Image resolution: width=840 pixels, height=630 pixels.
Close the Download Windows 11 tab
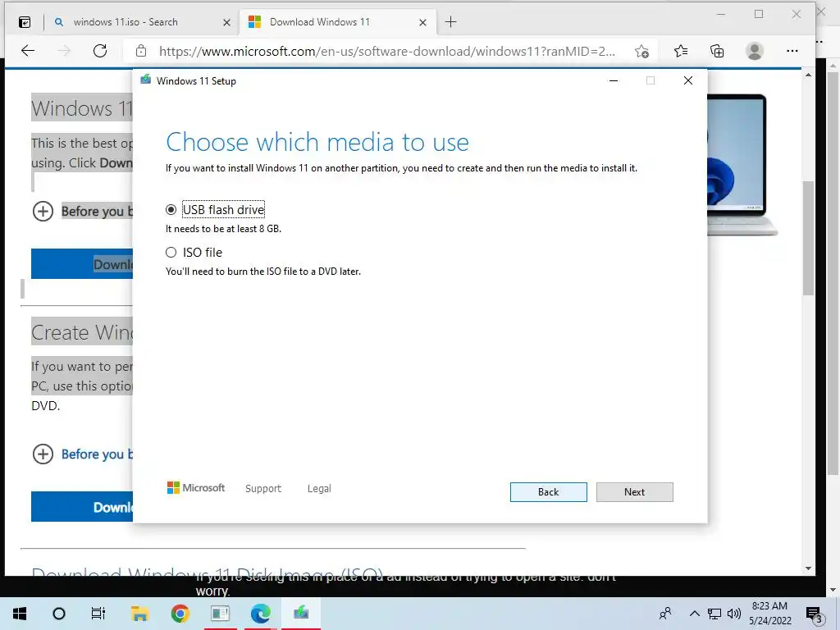click(x=422, y=22)
